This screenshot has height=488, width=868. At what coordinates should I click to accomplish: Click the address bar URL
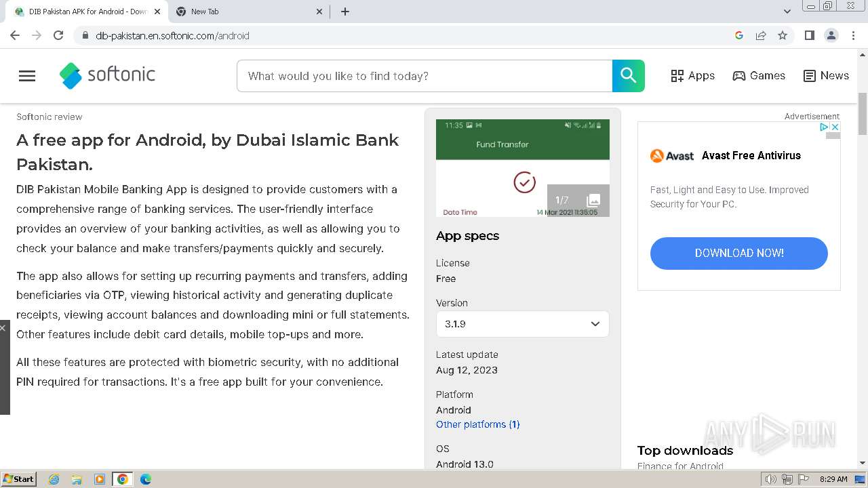point(172,36)
